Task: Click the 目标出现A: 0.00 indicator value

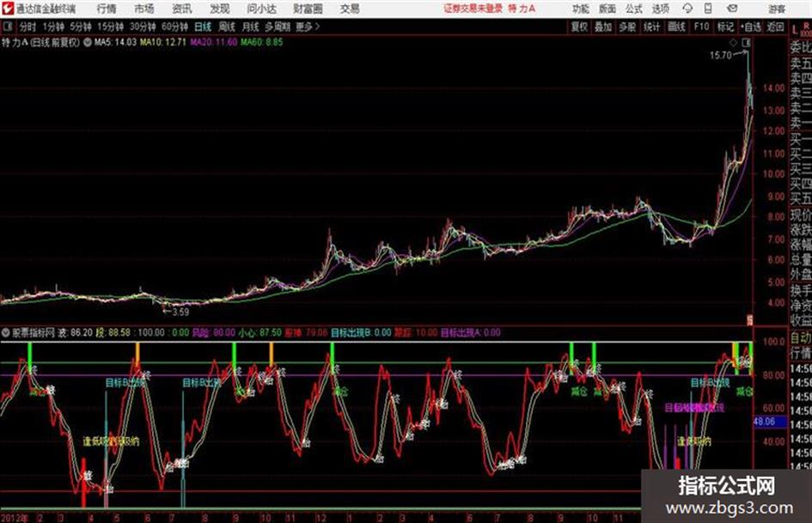Action: pyautogui.click(x=471, y=332)
